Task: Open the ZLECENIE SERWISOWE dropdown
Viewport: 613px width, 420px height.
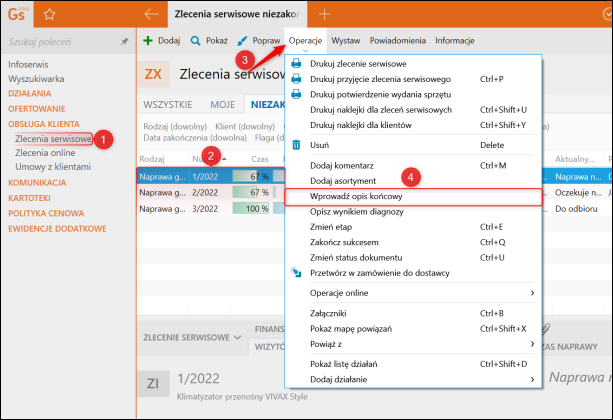Action: pos(192,337)
